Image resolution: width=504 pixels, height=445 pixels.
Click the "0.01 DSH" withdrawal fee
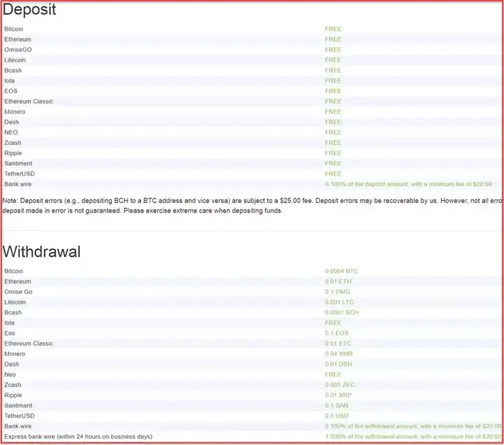[339, 364]
